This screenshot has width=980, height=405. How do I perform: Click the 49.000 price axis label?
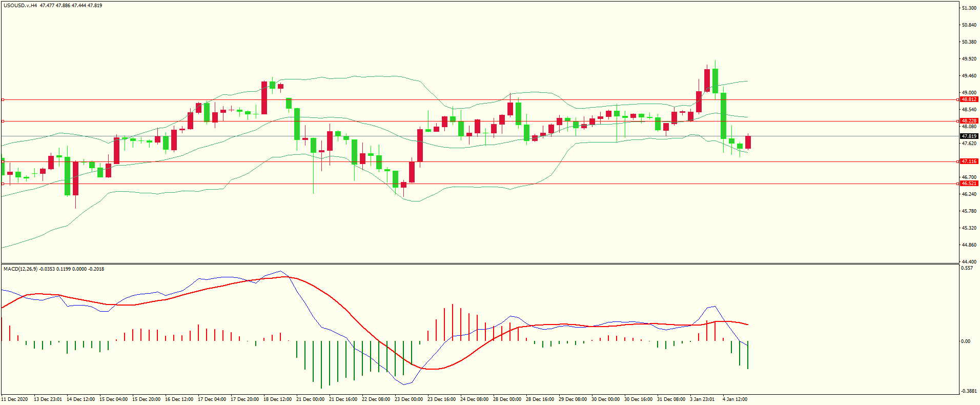[x=969, y=93]
